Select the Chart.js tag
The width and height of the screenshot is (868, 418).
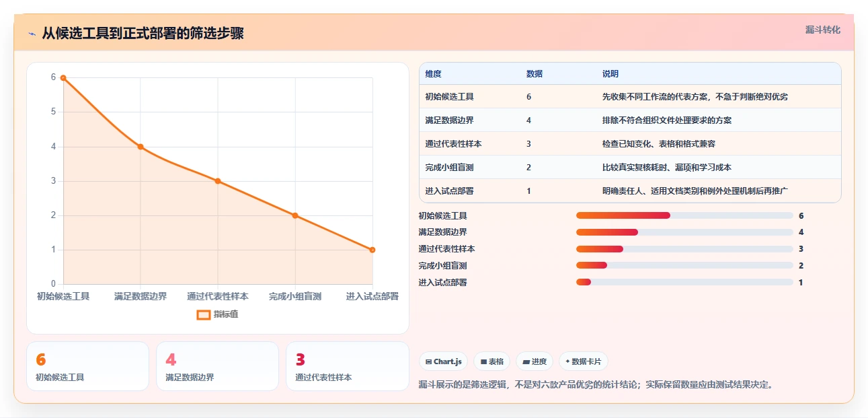pos(444,361)
